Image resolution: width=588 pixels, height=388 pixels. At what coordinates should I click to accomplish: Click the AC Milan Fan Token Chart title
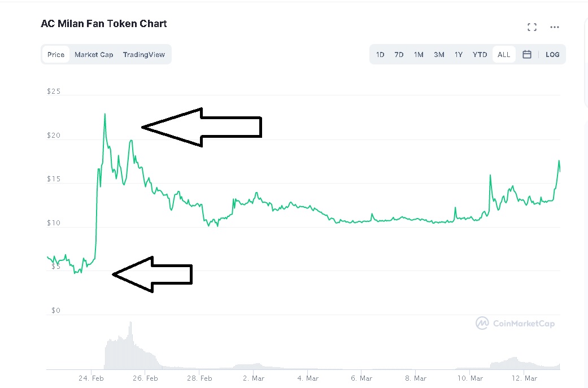pos(104,24)
